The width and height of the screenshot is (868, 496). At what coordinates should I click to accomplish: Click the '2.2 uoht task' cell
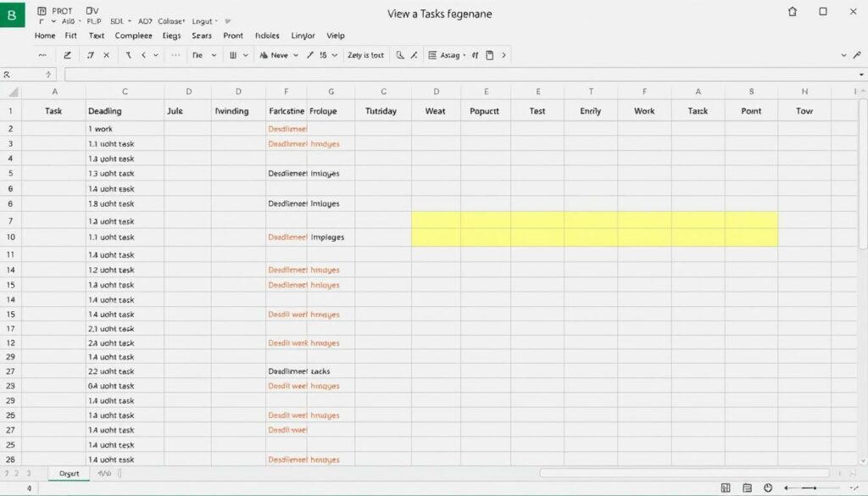tap(125, 371)
